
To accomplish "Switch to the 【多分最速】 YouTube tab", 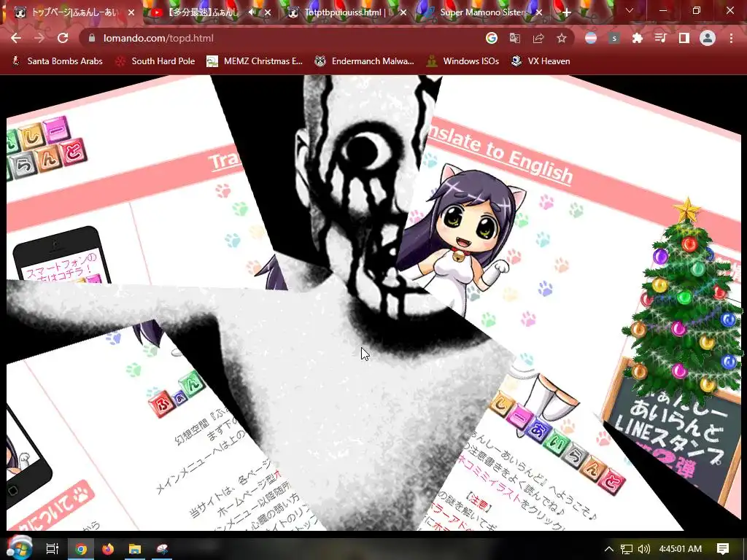I will click(203, 12).
